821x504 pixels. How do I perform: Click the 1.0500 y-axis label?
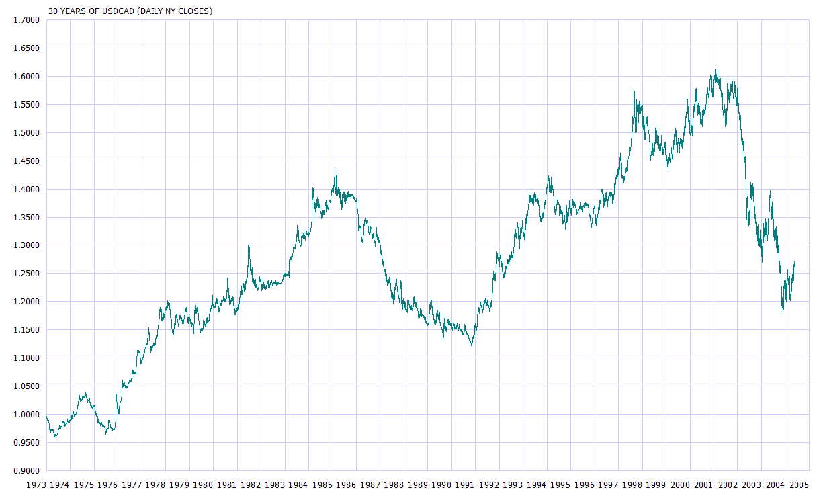pyautogui.click(x=27, y=386)
